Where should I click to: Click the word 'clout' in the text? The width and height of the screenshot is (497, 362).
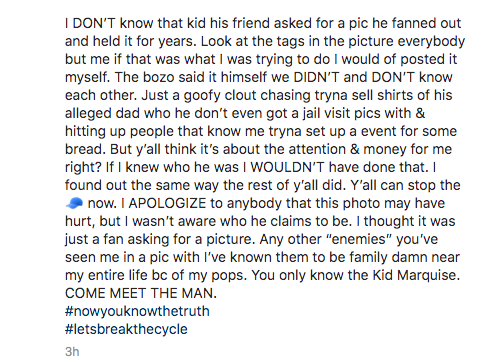pos(240,95)
